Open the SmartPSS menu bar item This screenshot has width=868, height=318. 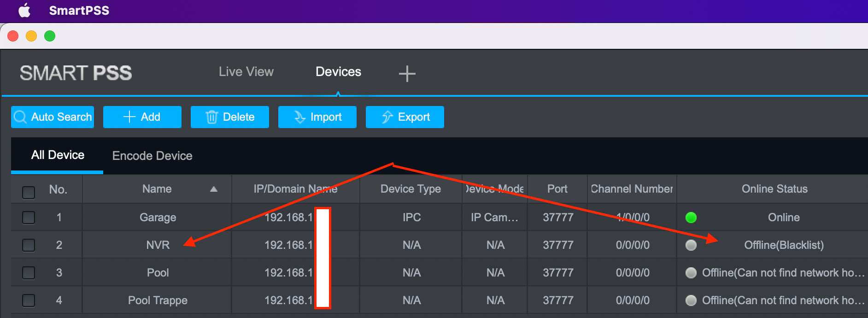79,11
